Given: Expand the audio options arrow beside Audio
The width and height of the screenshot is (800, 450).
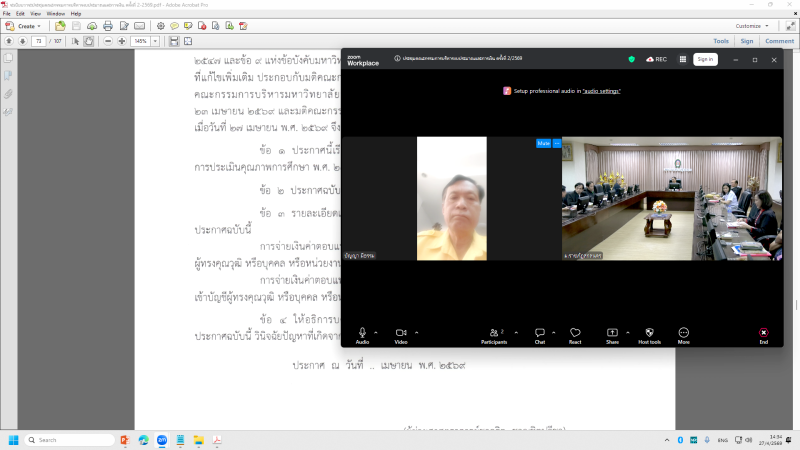Looking at the screenshot, I should tap(376, 332).
